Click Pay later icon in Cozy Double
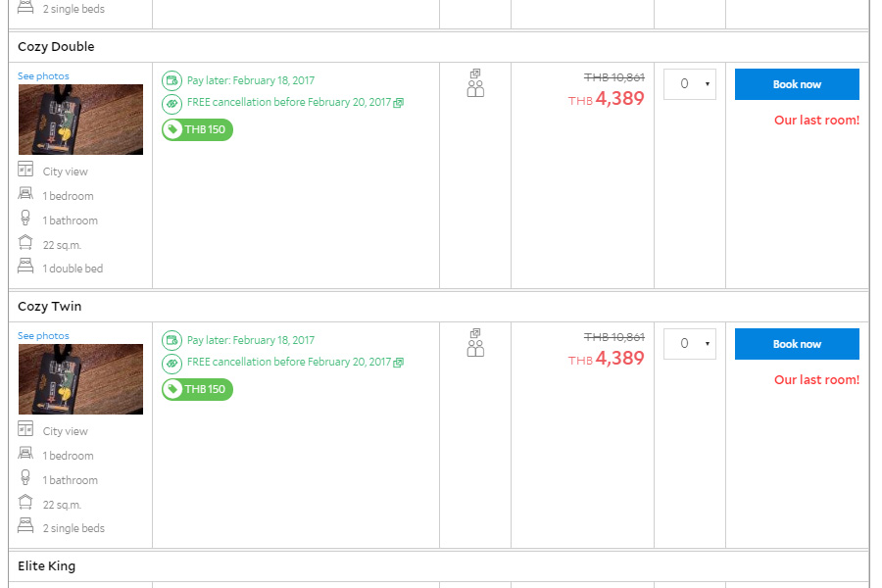Screen dimensions: 882x588 pos(171,80)
